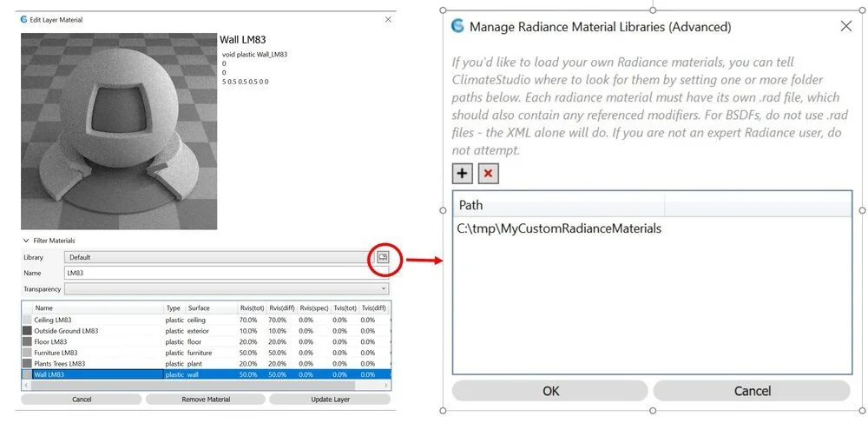
Task: Collapse the Filter Materials section
Action: pos(25,241)
